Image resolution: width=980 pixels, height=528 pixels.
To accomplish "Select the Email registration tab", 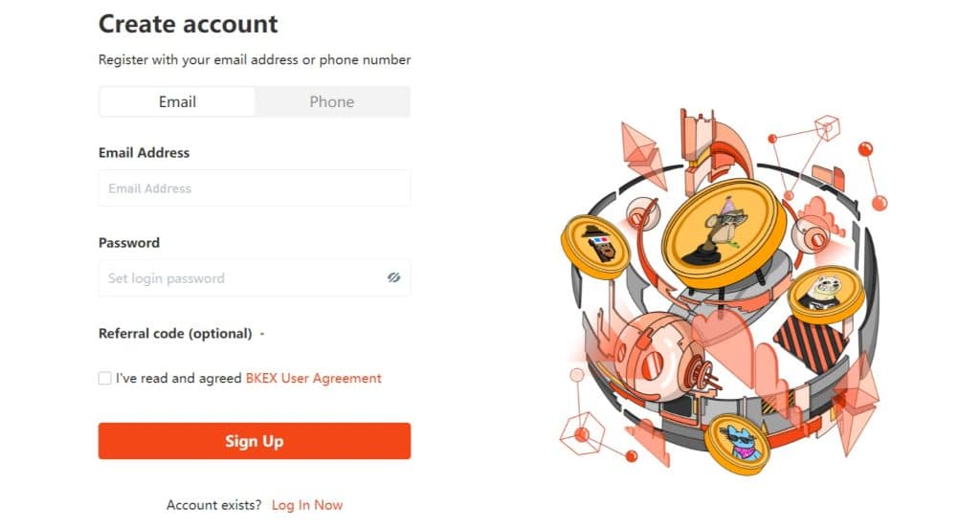I will pos(177,101).
